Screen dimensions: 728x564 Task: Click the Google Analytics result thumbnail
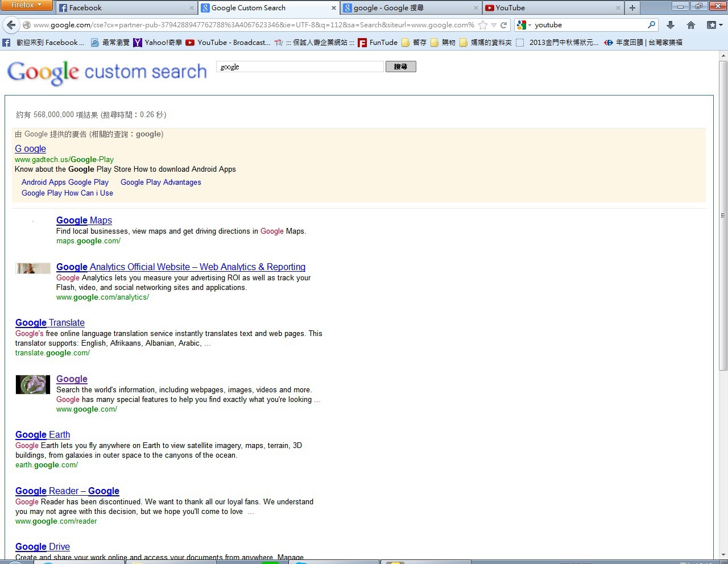(x=33, y=268)
